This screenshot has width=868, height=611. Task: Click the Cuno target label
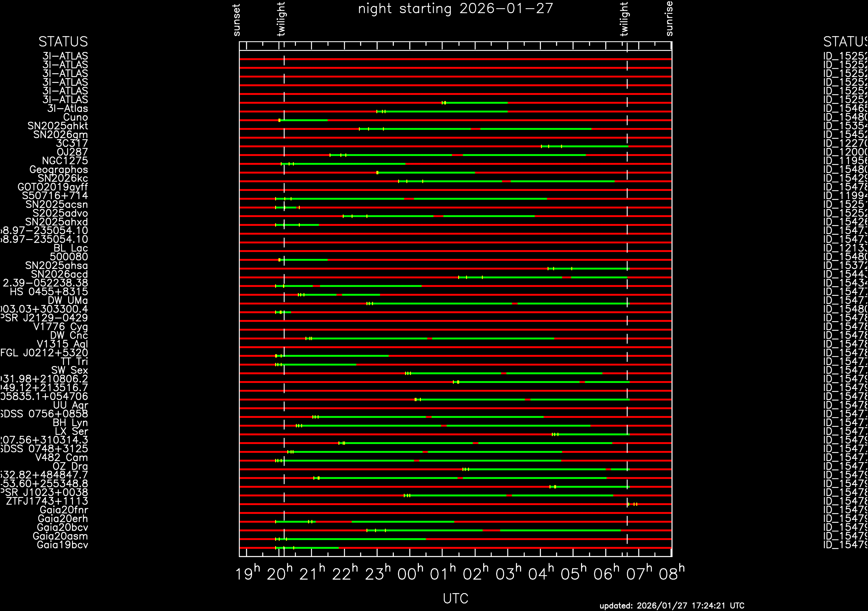point(75,117)
